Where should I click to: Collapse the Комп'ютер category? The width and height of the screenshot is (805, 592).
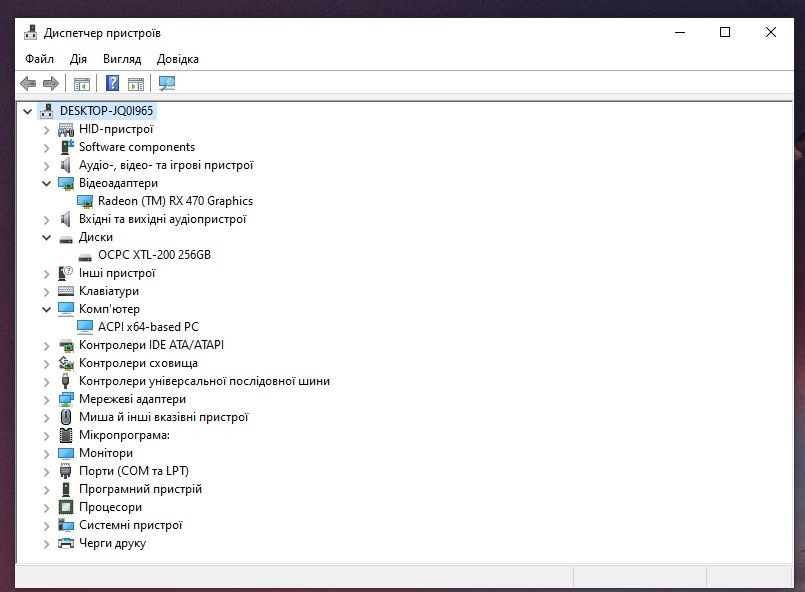click(x=46, y=309)
